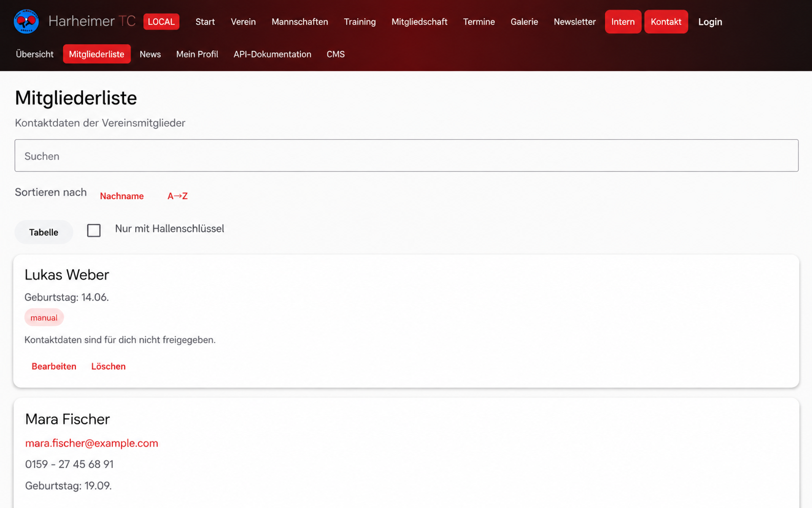Click the Login link
The width and height of the screenshot is (812, 508).
tap(710, 22)
